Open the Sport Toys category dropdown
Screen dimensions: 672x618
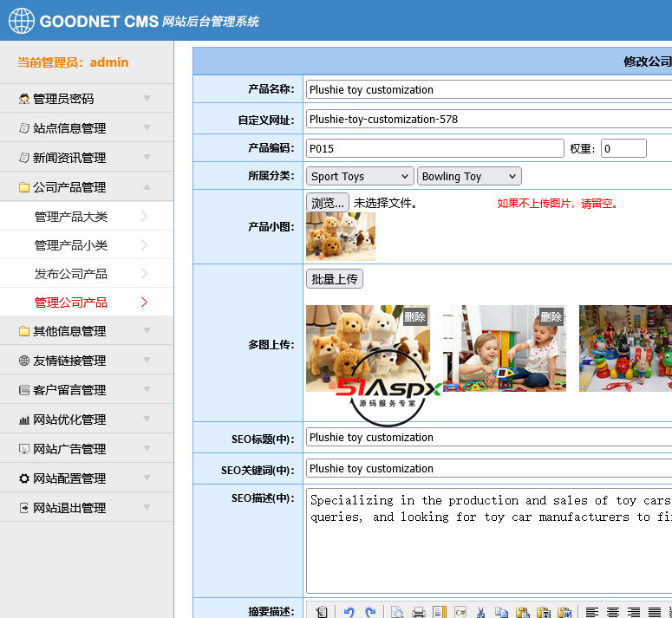click(x=360, y=176)
